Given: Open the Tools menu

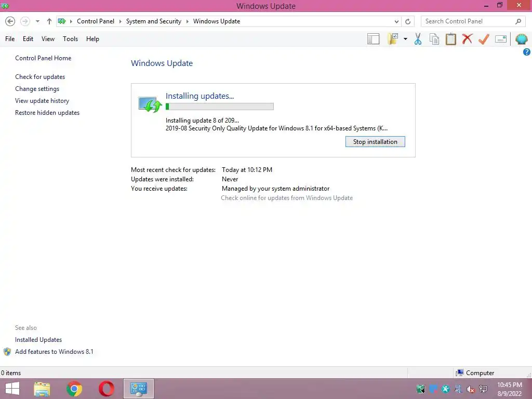Looking at the screenshot, I should click(x=70, y=38).
